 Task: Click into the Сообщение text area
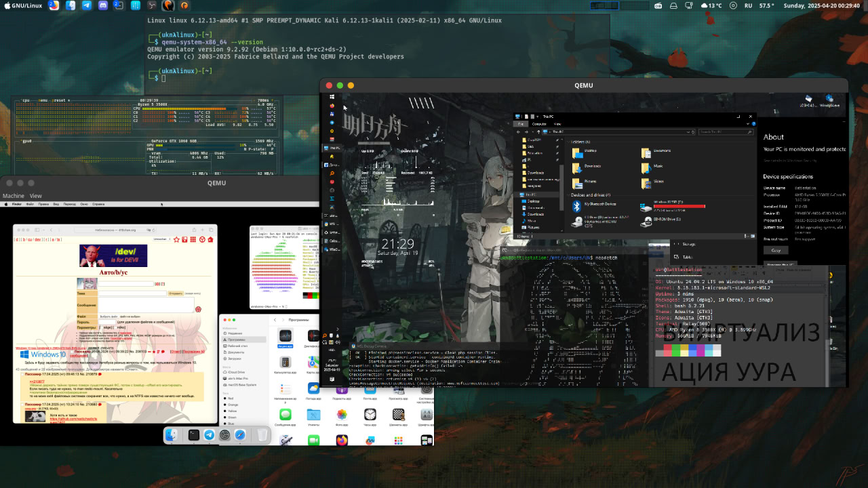click(146, 305)
